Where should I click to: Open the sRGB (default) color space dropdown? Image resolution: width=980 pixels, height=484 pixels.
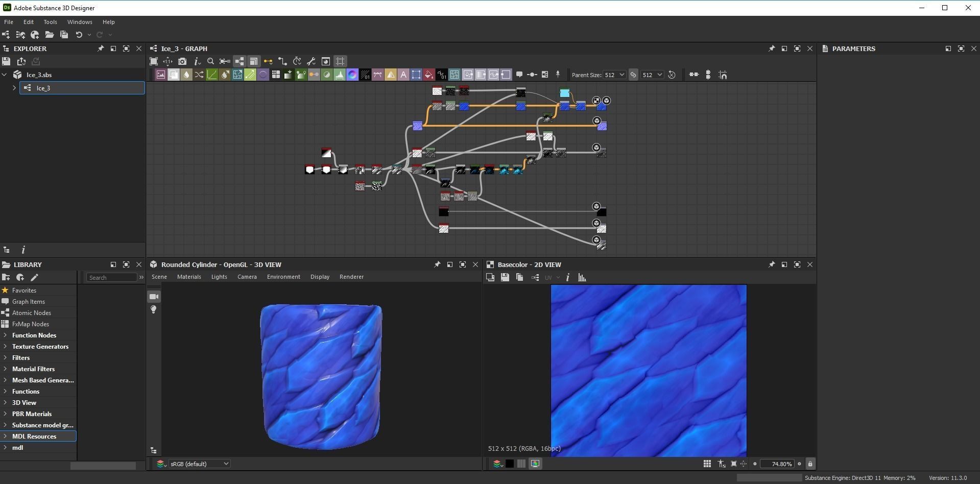199,464
